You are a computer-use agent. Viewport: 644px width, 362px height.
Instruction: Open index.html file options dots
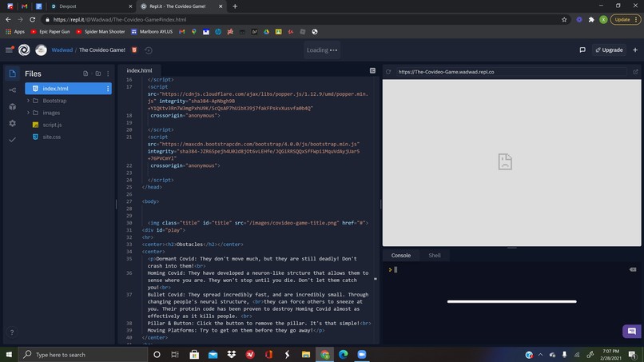pyautogui.click(x=108, y=89)
